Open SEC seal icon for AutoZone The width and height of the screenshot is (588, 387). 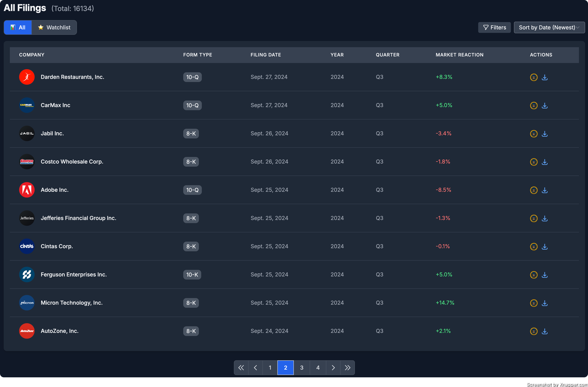pos(534,331)
